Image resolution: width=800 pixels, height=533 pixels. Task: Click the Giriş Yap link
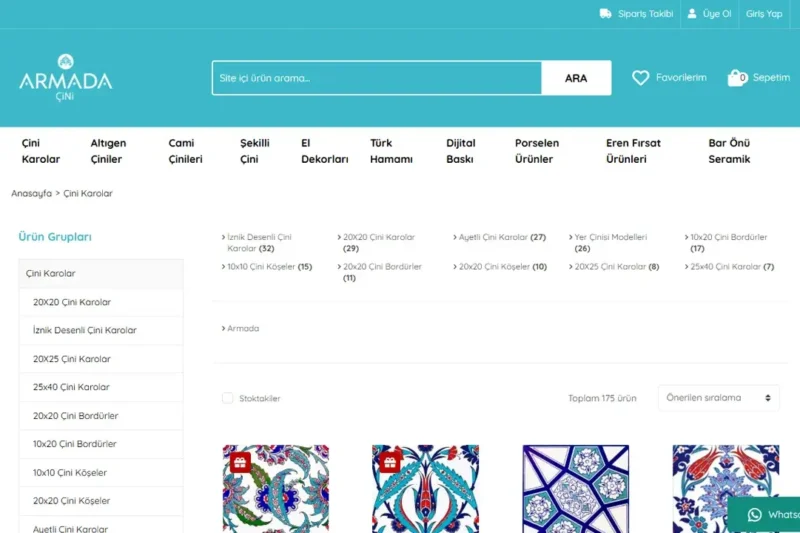[764, 14]
